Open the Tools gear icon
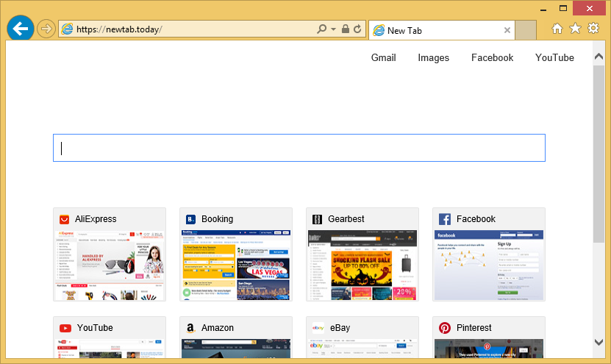 tap(593, 29)
